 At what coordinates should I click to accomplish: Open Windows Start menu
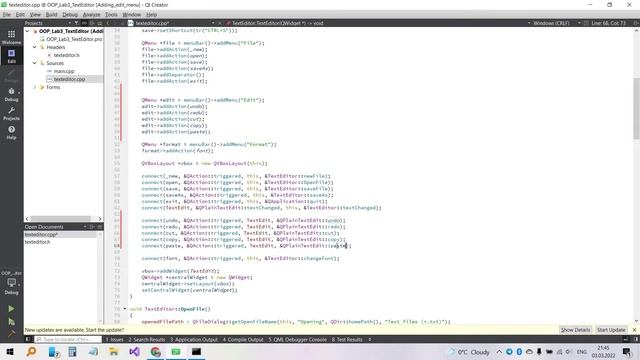[10, 351]
